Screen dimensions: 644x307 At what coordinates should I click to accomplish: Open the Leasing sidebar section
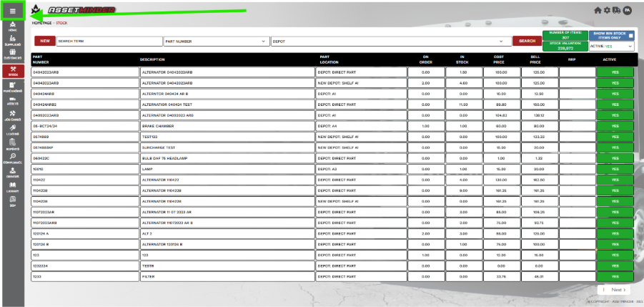point(12,130)
